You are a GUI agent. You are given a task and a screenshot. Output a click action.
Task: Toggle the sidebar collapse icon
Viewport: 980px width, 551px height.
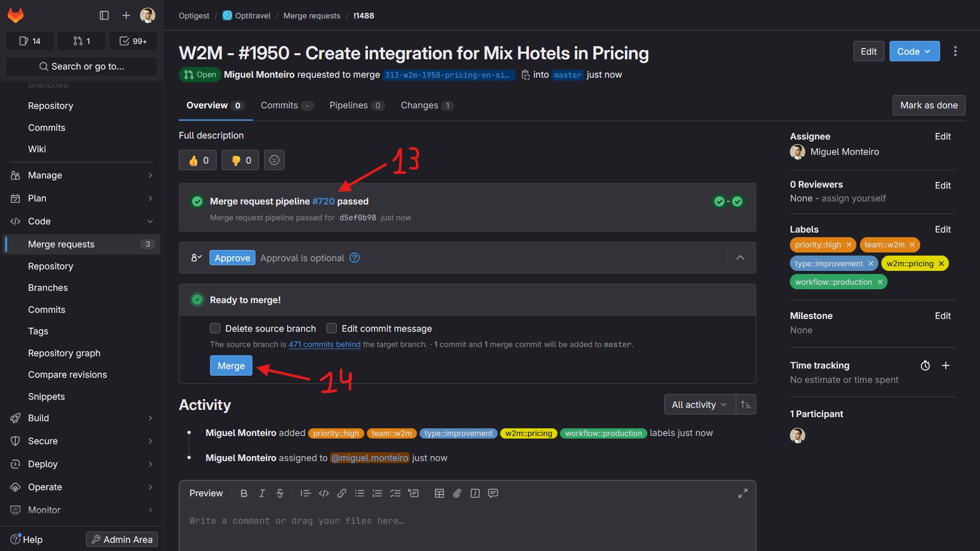point(104,15)
